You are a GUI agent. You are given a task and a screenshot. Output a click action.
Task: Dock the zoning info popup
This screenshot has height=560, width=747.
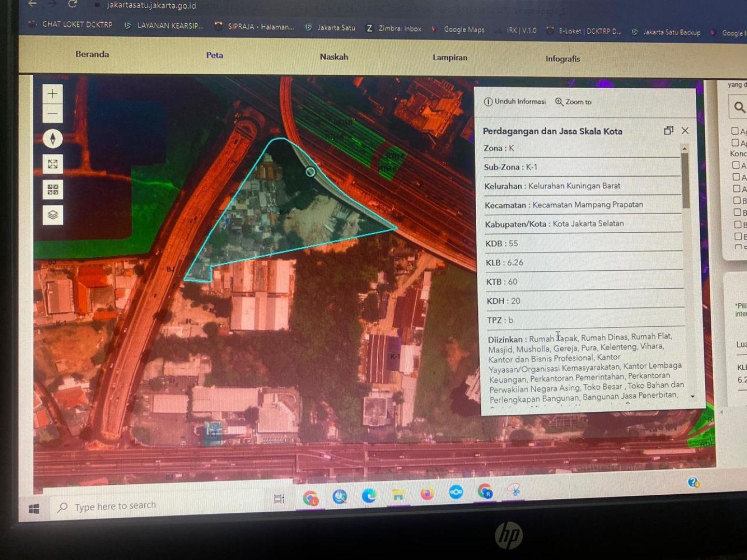point(668,131)
